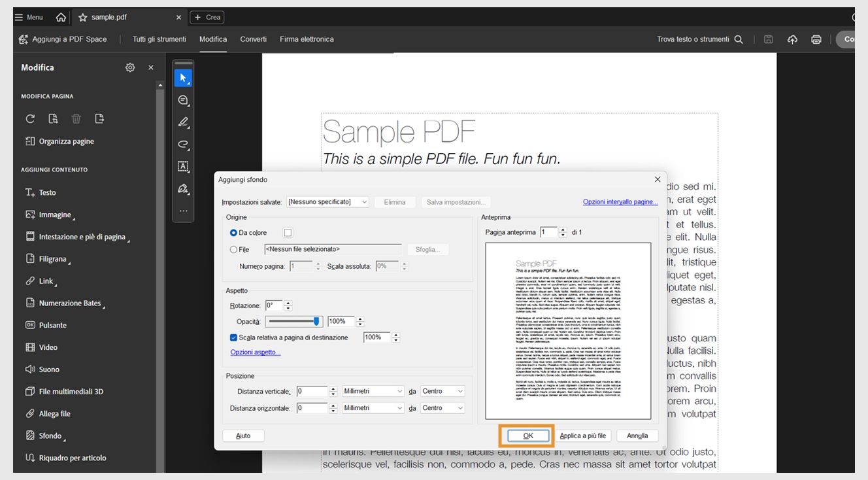Click the print icon in top bar
Viewport: 868px width, 480px height.
[816, 39]
